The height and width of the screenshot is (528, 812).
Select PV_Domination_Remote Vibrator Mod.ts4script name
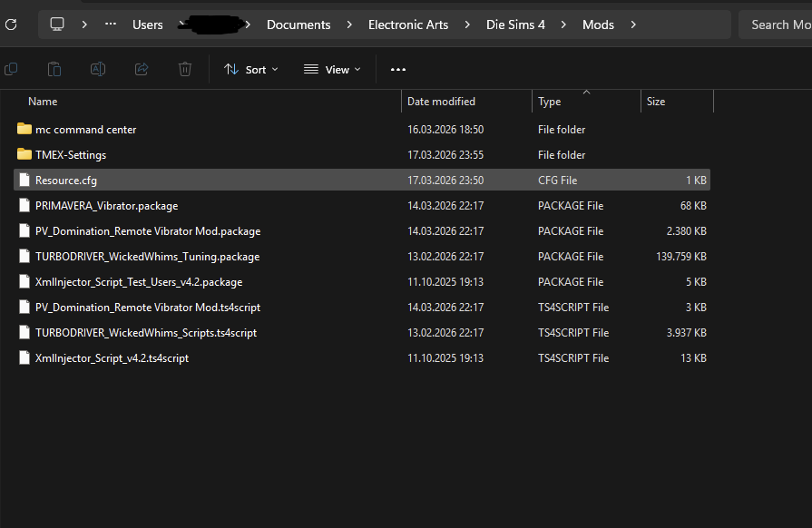[x=148, y=307]
